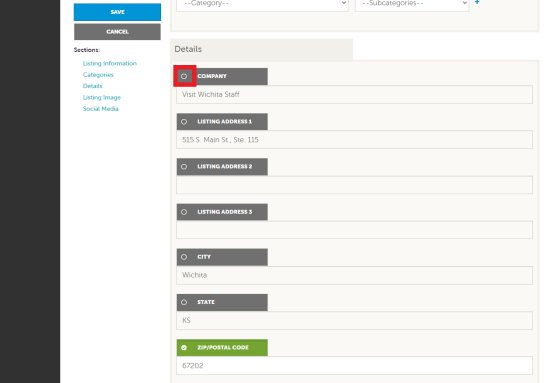Navigate to Listing Image section
The width and height of the screenshot is (550, 383).
(x=102, y=98)
